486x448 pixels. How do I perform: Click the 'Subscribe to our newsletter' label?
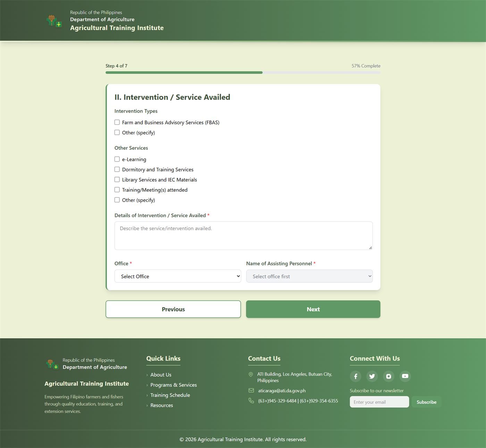click(x=377, y=391)
